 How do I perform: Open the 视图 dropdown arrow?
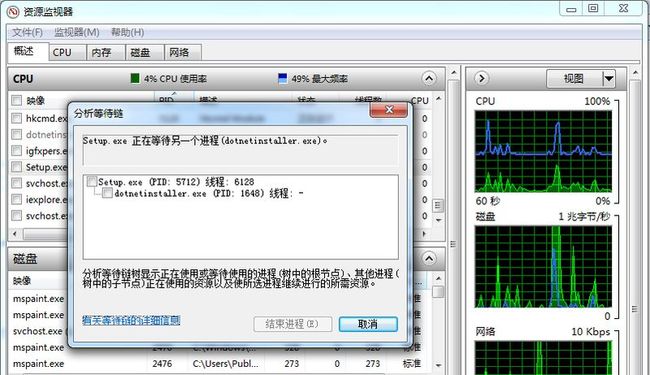(x=609, y=78)
